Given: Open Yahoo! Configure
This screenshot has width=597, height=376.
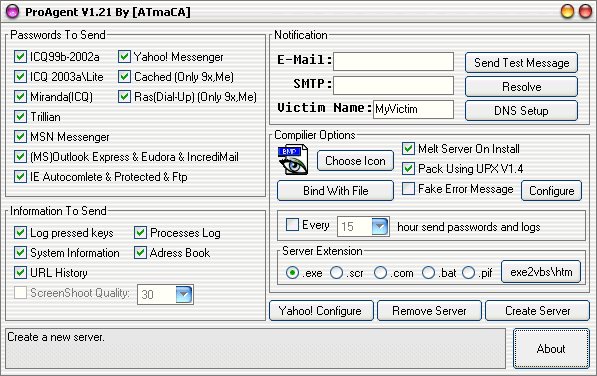Looking at the screenshot, I should (321, 311).
